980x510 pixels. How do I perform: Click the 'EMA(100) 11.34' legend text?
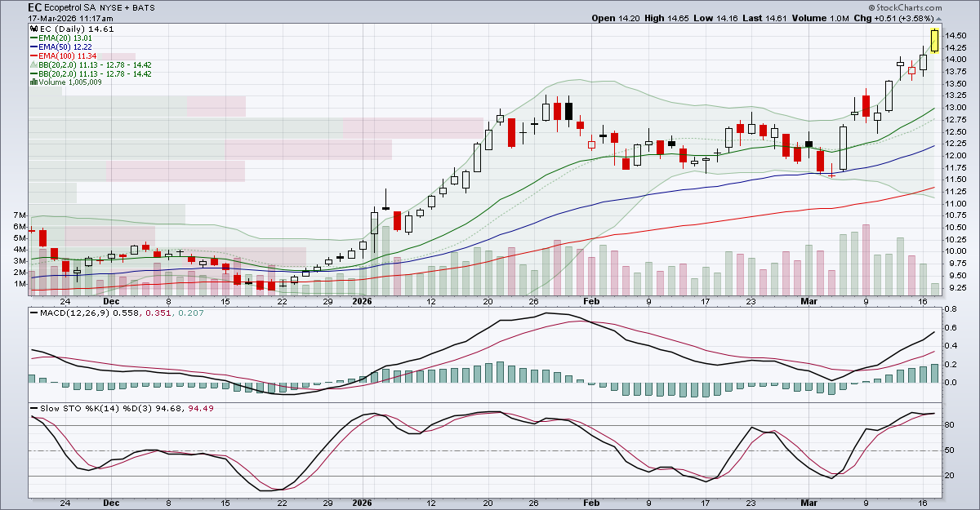pyautogui.click(x=66, y=55)
